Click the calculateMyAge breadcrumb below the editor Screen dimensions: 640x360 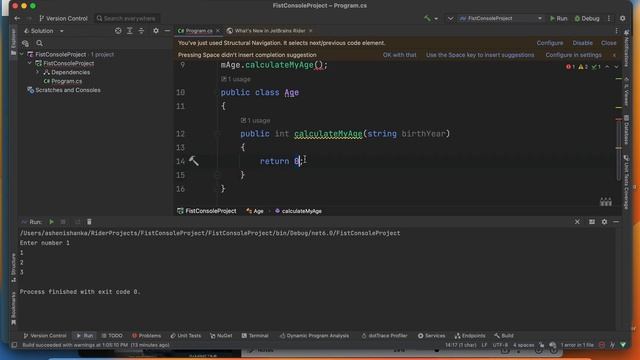tap(298, 211)
